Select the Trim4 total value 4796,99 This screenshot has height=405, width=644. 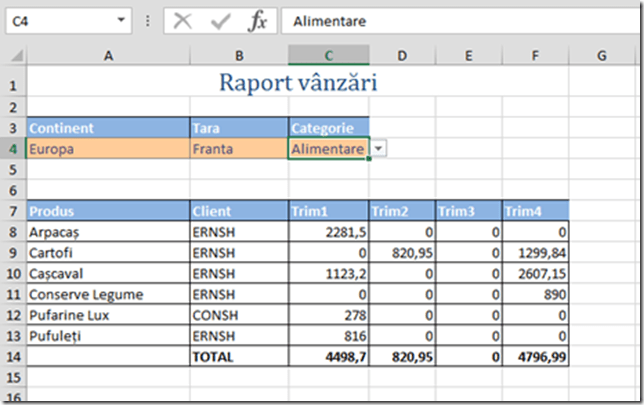point(535,356)
